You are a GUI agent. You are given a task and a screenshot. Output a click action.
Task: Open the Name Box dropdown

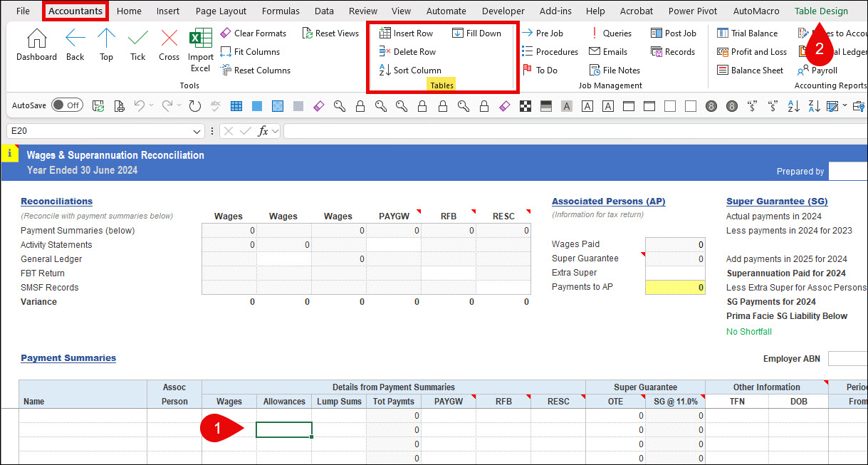coord(197,132)
